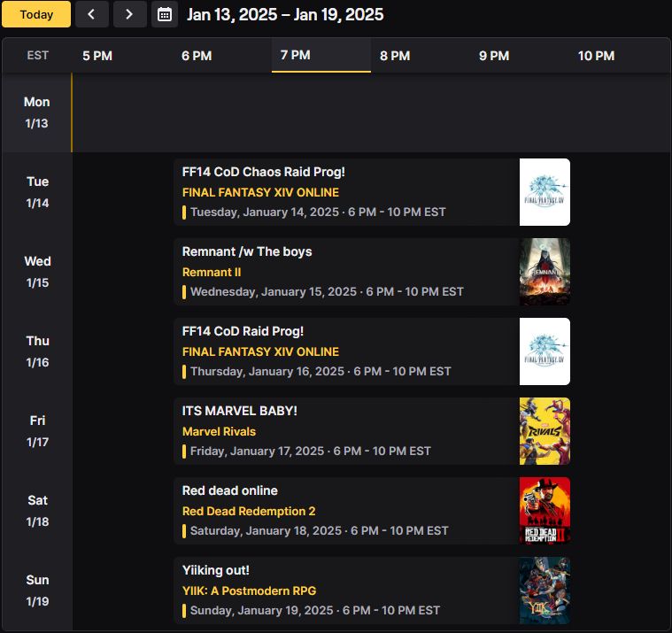This screenshot has width=672, height=633.
Task: Open the Remnant II cover art thumbnail
Action: (x=545, y=272)
